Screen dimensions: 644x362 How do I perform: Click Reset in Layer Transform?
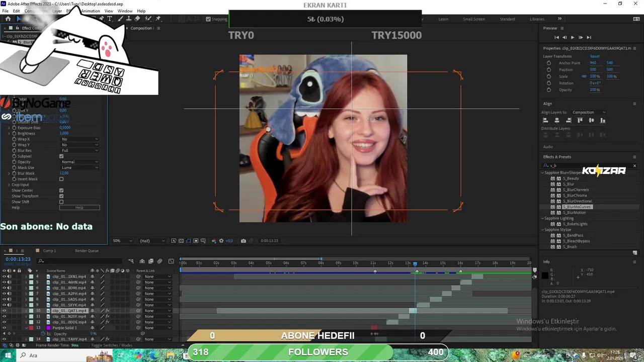595,56
